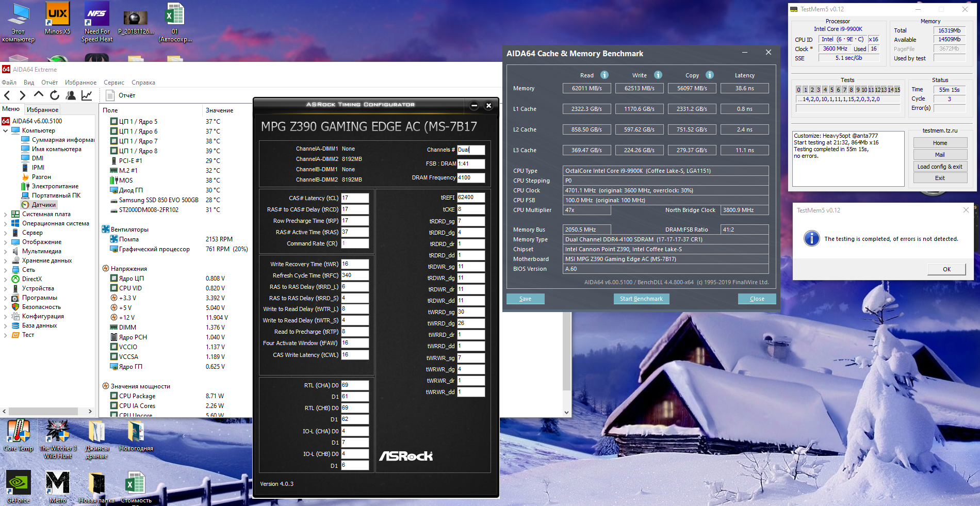
Task: Expand the Сеть tree node
Action: coord(6,270)
